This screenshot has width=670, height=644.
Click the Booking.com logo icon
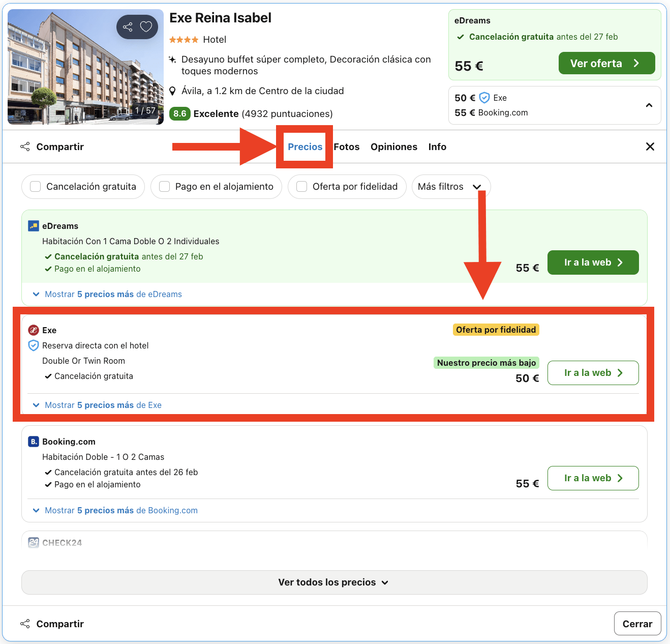click(x=34, y=442)
